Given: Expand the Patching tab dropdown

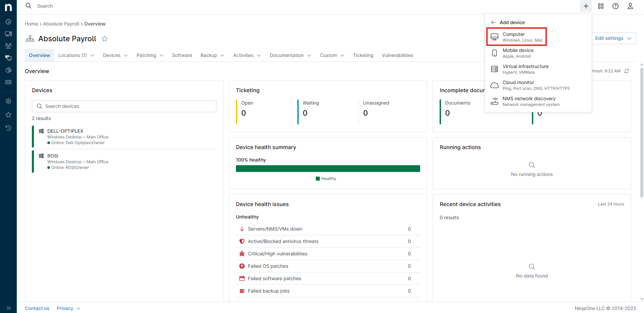Looking at the screenshot, I should pos(150,55).
